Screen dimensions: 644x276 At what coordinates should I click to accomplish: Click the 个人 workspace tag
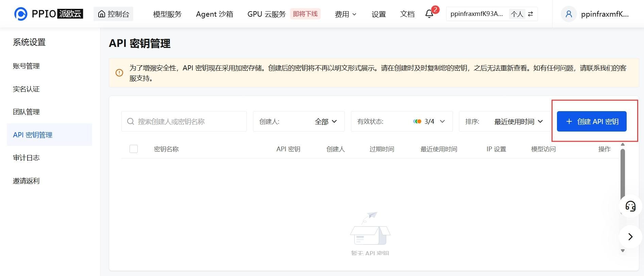[x=517, y=14]
